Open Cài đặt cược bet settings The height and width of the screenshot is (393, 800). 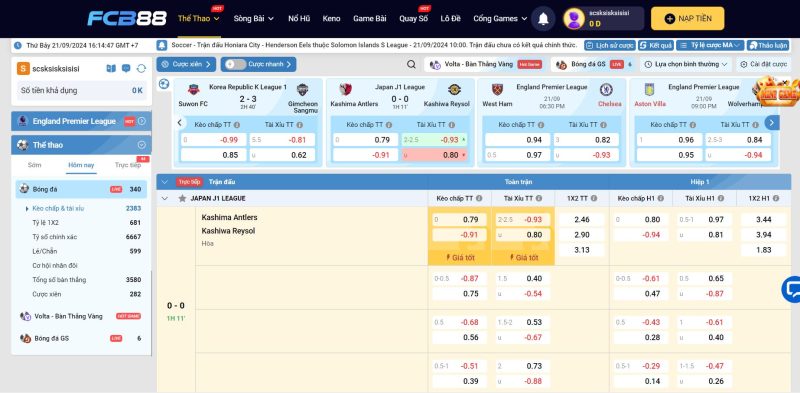point(763,64)
